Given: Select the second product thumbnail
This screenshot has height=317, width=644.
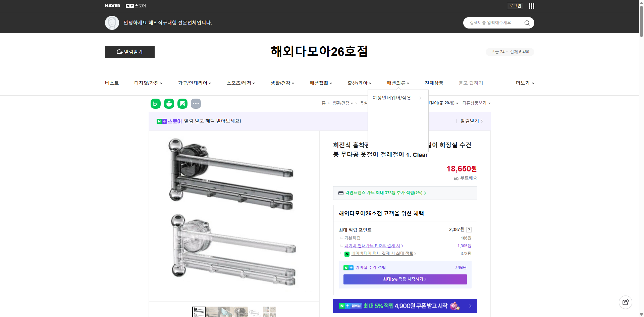Looking at the screenshot, I should tap(213, 312).
